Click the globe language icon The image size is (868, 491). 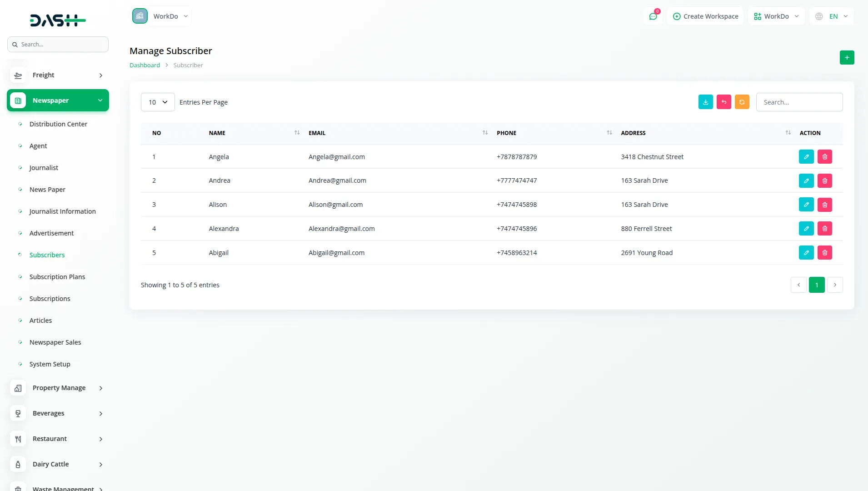coord(819,16)
